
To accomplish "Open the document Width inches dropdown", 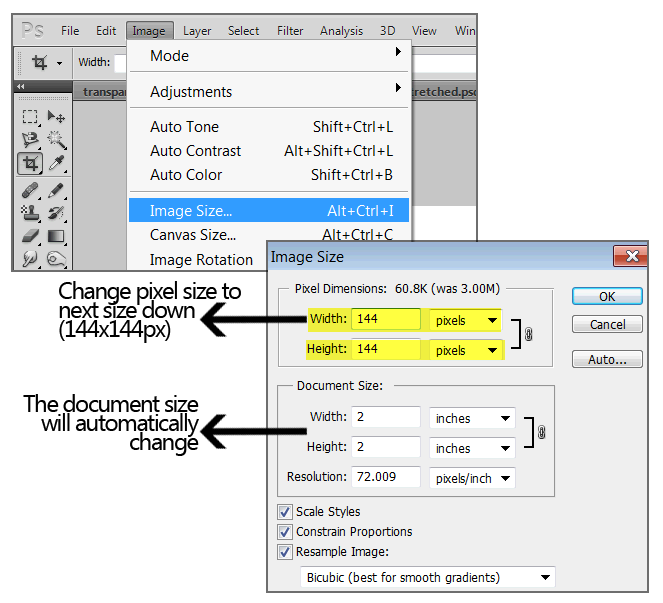I will [x=472, y=418].
